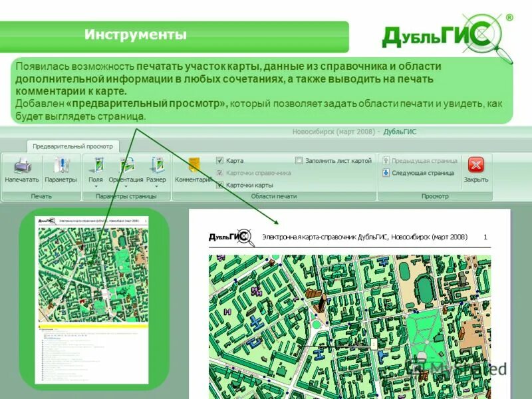Click the Предыдущая страница arrow icon
Screen dimensions: 532x399
pyautogui.click(x=386, y=160)
